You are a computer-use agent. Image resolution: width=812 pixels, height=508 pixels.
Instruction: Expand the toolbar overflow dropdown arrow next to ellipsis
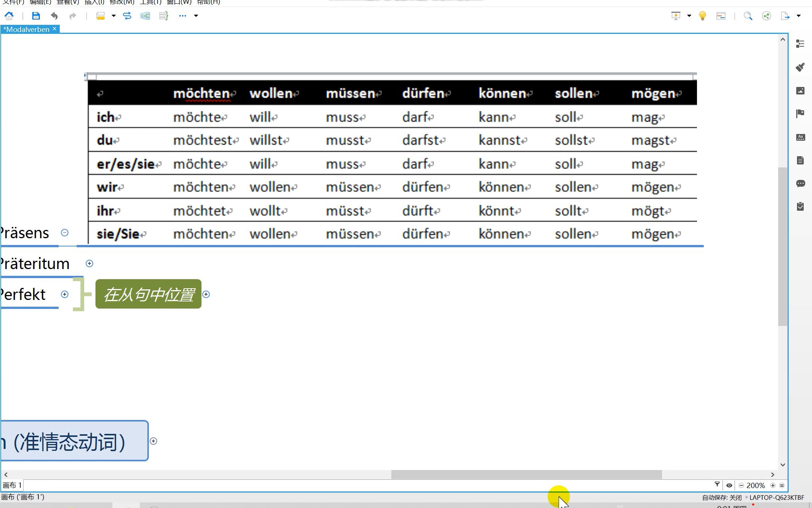pyautogui.click(x=196, y=16)
